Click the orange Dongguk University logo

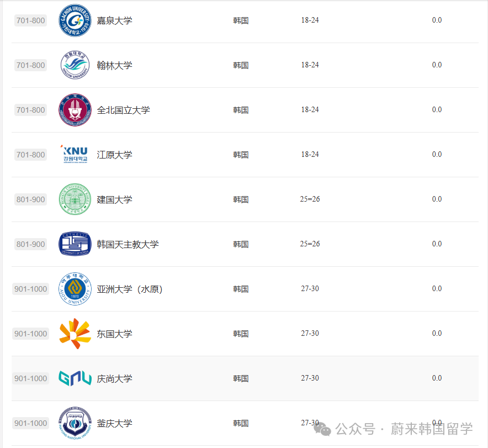point(75,334)
